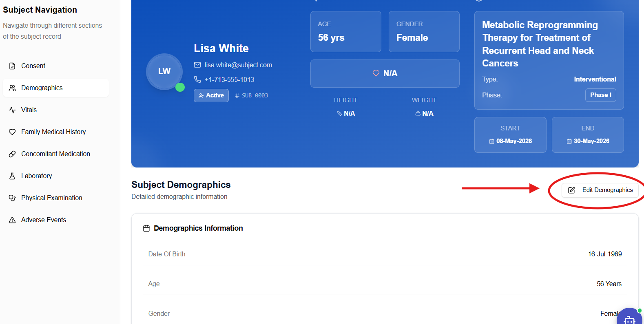Click the Concomitant Medication pill icon
644x324 pixels.
click(x=12, y=154)
